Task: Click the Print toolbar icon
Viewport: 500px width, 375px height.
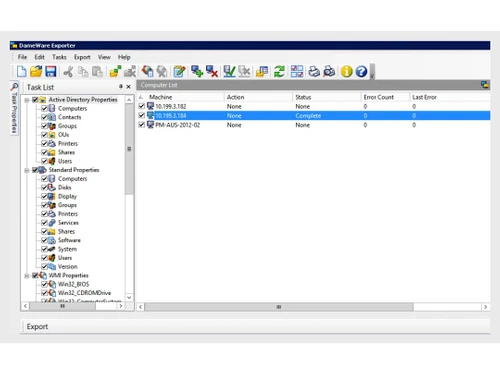Action: 314,71
